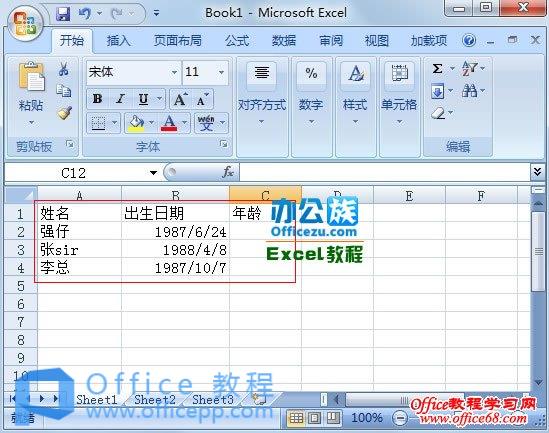Open Font (字体) dialog launcher
The width and height of the screenshot is (549, 433).
(x=223, y=144)
